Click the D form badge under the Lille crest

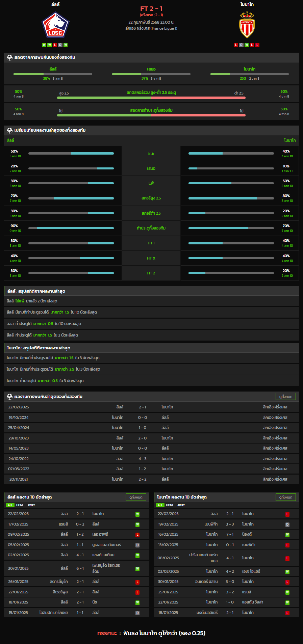pyautogui.click(x=60, y=45)
